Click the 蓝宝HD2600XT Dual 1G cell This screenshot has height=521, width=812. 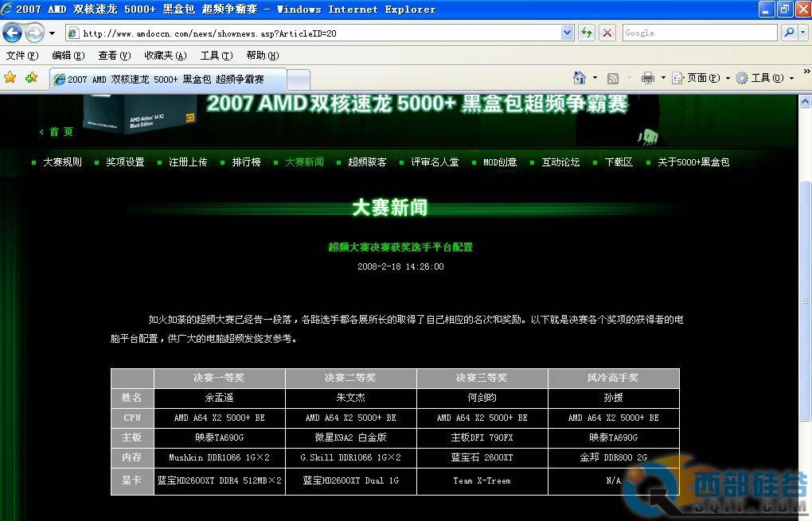click(x=350, y=480)
